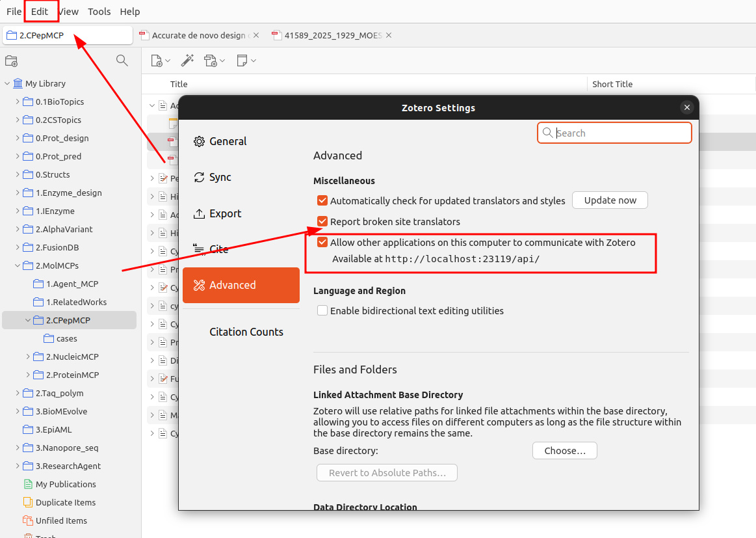This screenshot has width=756, height=538.
Task: Sort items by Short Title column header
Action: click(612, 84)
